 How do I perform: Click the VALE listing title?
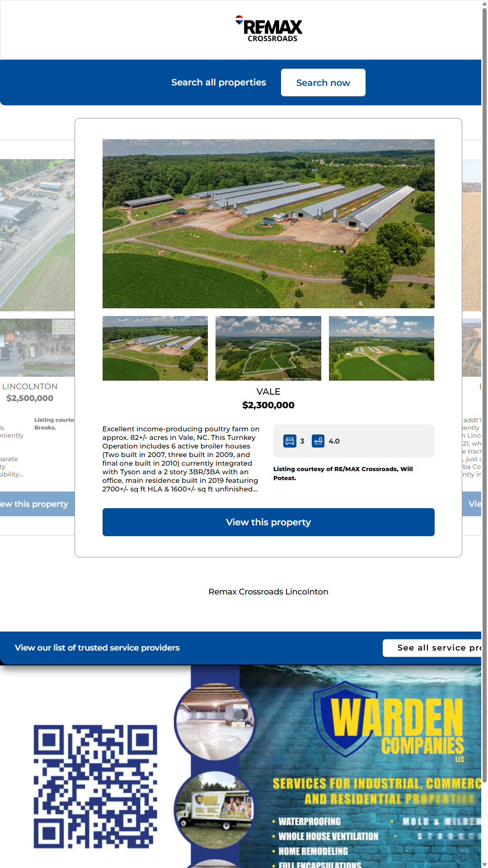[268, 392]
